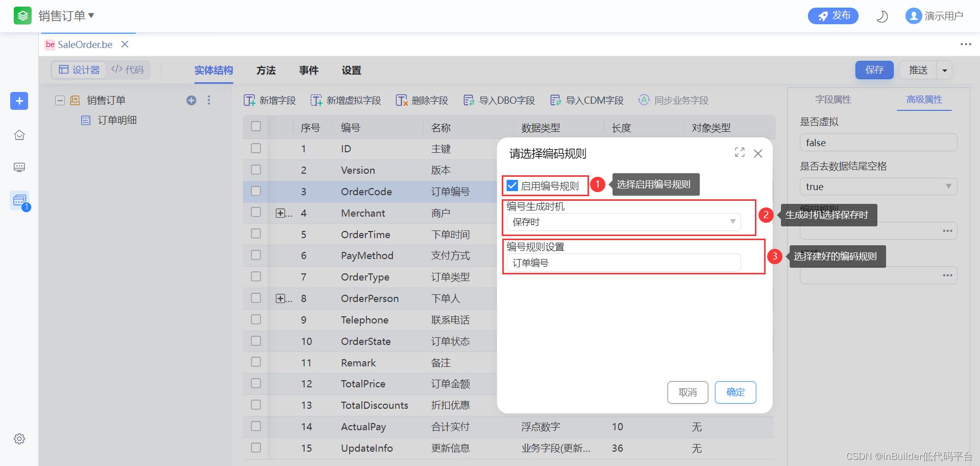Screen dimensions: 980x466
Task: Check the Version row checkbox
Action: click(256, 170)
